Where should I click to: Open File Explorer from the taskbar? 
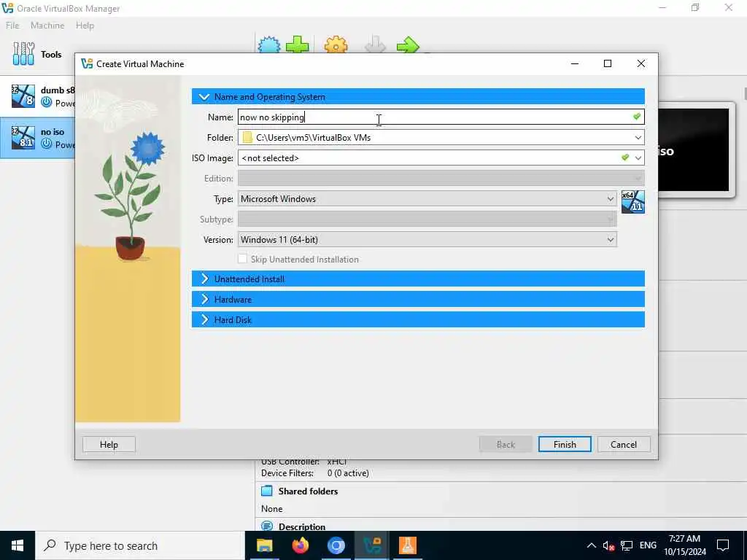[x=264, y=545]
